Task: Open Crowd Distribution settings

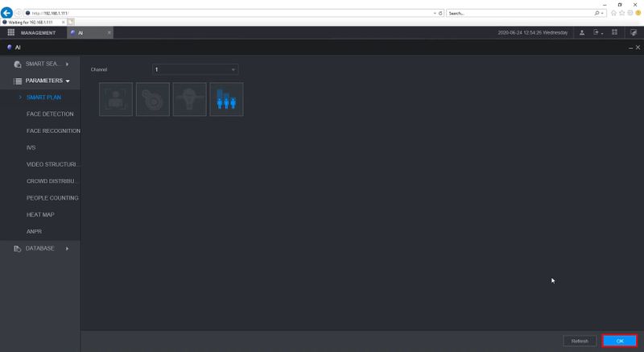Action: click(x=52, y=181)
